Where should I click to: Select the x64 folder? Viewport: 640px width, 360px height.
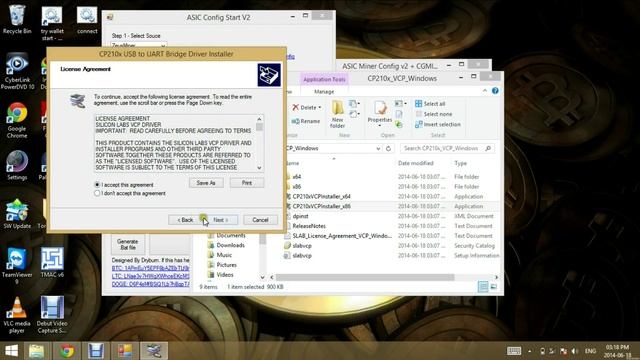(296, 177)
